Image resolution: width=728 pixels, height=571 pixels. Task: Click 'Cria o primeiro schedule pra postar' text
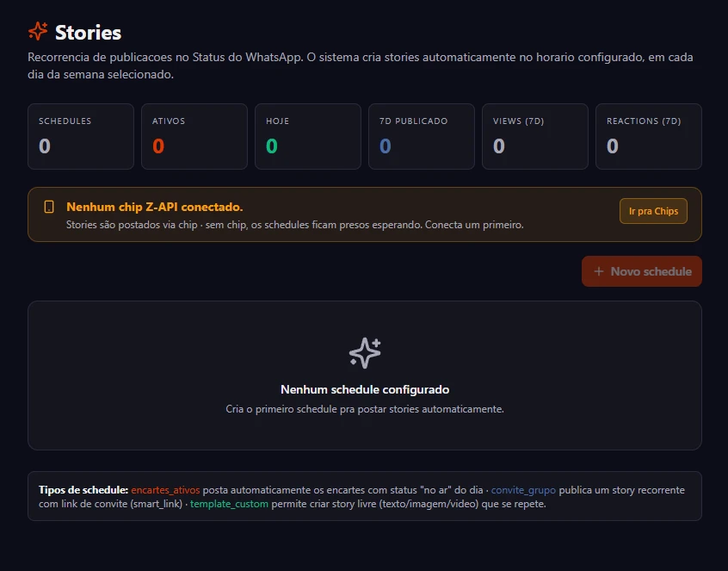click(x=365, y=409)
